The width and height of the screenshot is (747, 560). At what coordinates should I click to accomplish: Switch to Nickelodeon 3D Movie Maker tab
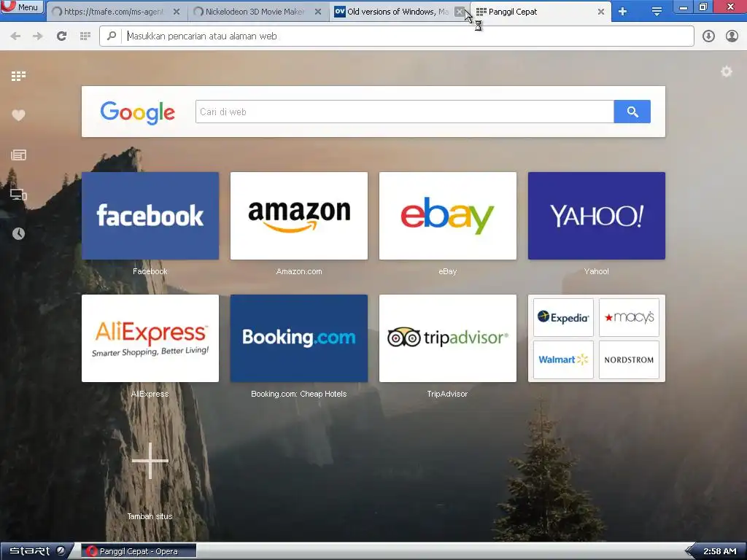click(x=256, y=12)
